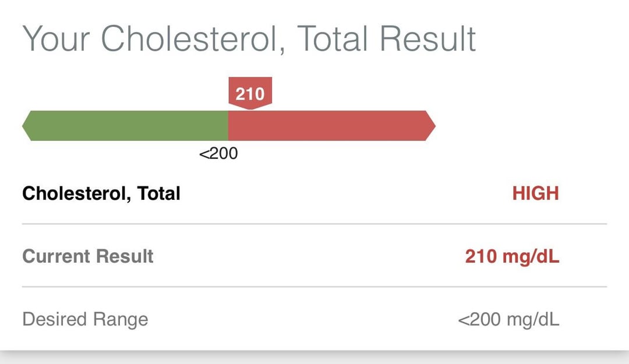Select the "Current Result" label
Viewport: 629px width, 364px height.
point(88,256)
